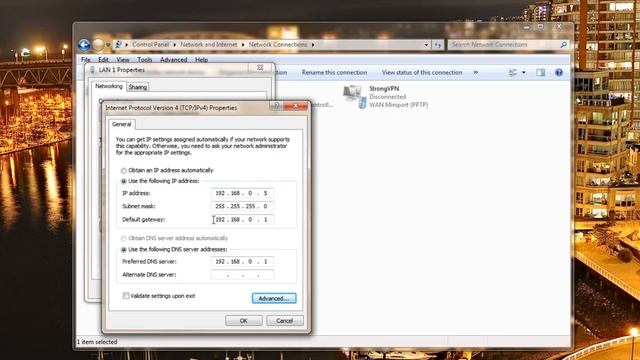Switch to the Sharing tab
The image size is (640, 360).
point(138,87)
